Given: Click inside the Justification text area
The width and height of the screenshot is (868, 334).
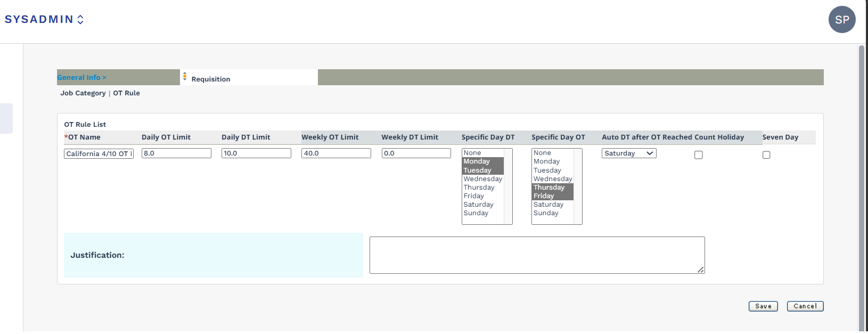Looking at the screenshot, I should 537,255.
